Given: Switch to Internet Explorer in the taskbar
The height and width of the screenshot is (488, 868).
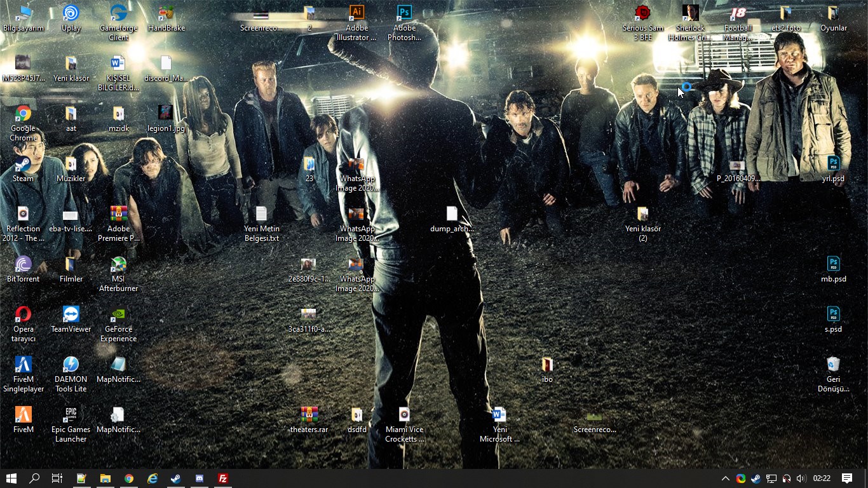Looking at the screenshot, I should click(153, 478).
